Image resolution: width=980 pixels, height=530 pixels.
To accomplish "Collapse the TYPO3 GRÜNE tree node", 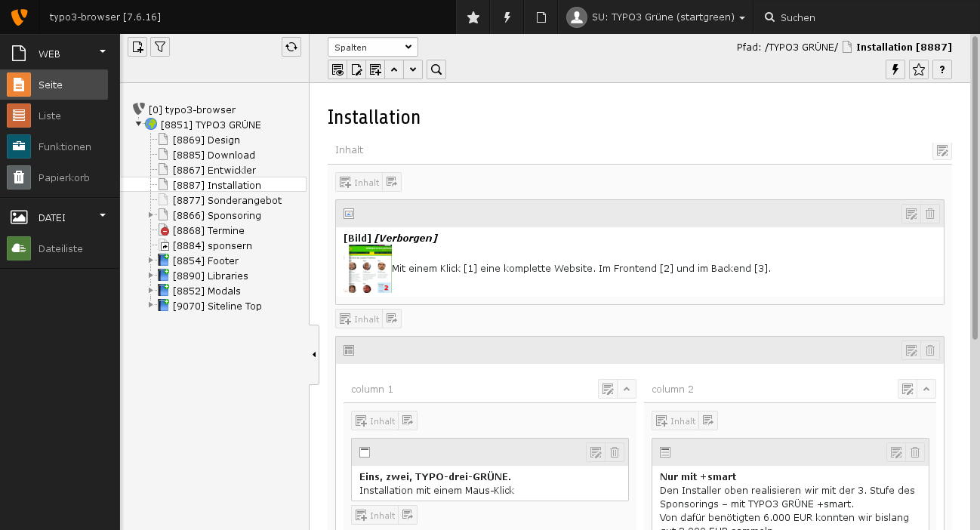I will click(139, 124).
